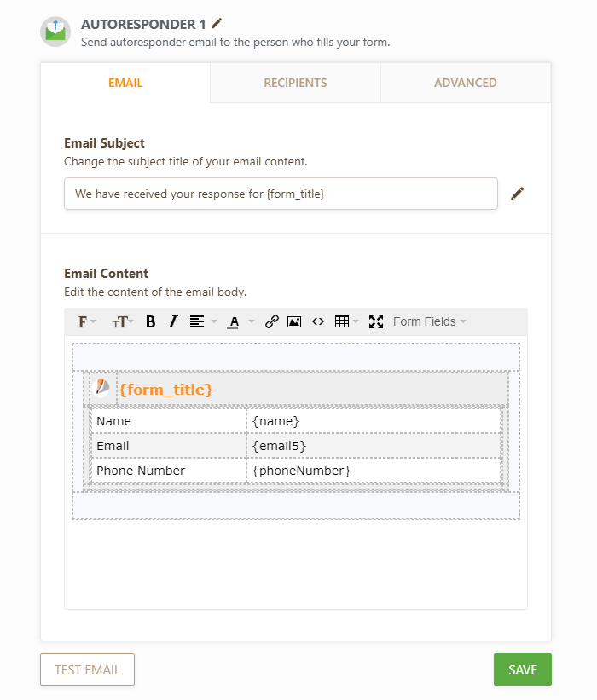This screenshot has height=700, width=597.
Task: Click the pencil icon beside Email Subject field
Action: click(517, 194)
